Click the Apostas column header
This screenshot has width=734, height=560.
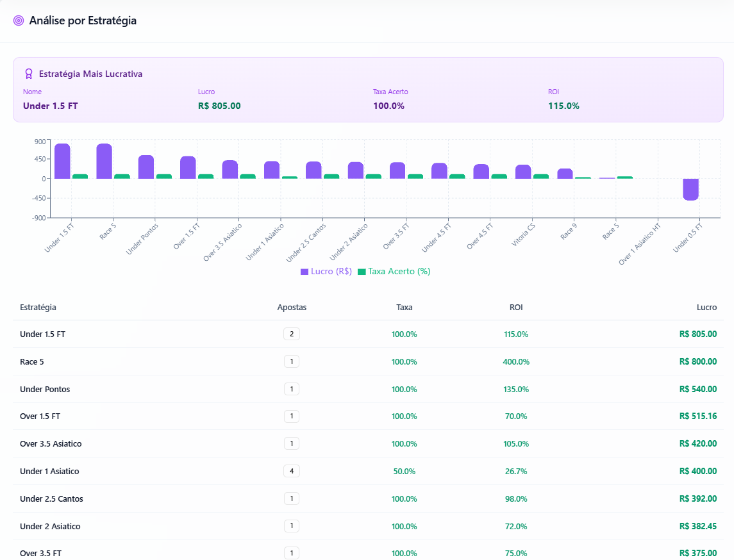click(x=292, y=308)
